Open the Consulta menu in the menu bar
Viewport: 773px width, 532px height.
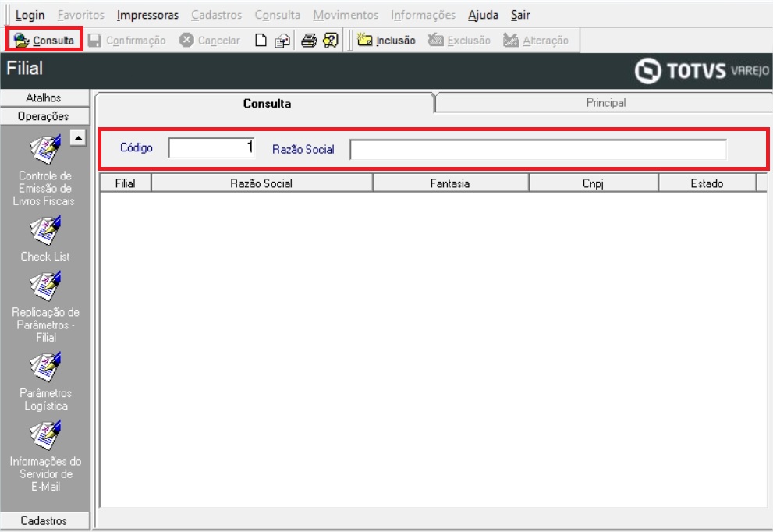[x=277, y=16]
